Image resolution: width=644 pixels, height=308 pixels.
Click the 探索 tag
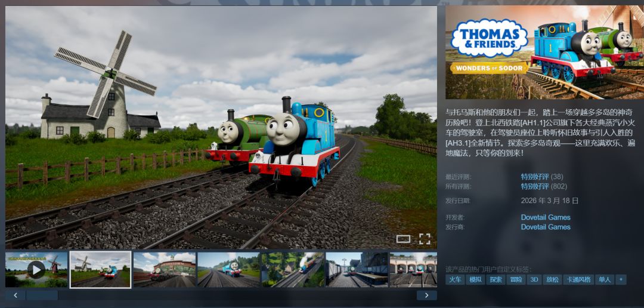(496, 279)
